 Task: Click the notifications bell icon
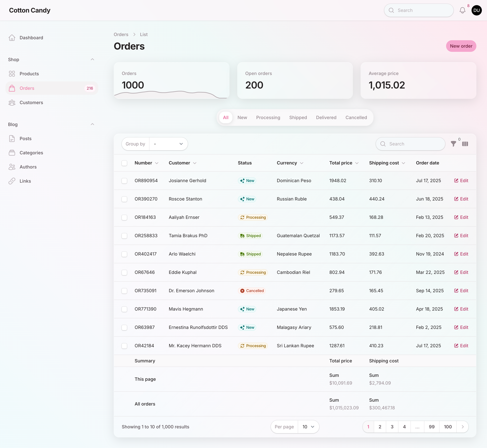tap(462, 10)
